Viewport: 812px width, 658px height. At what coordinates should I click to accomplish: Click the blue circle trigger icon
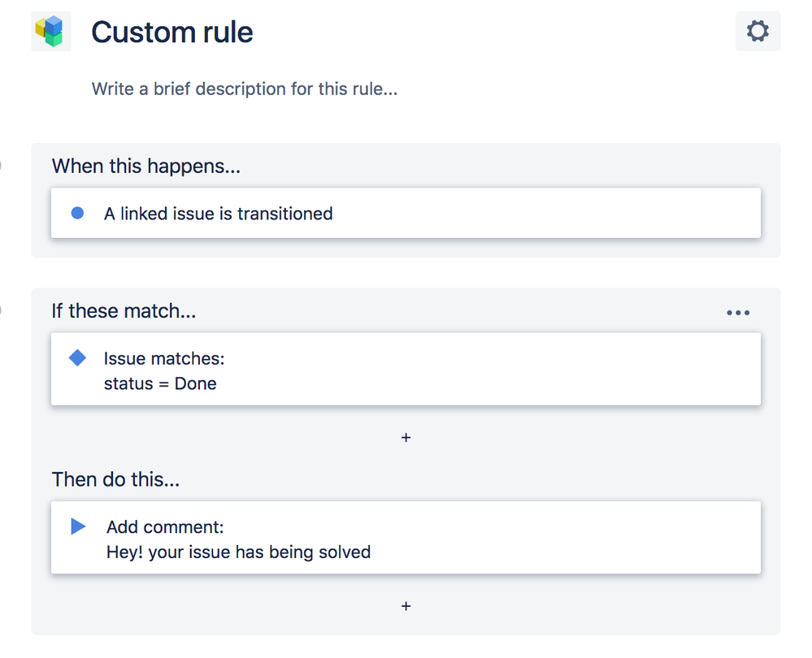point(77,214)
